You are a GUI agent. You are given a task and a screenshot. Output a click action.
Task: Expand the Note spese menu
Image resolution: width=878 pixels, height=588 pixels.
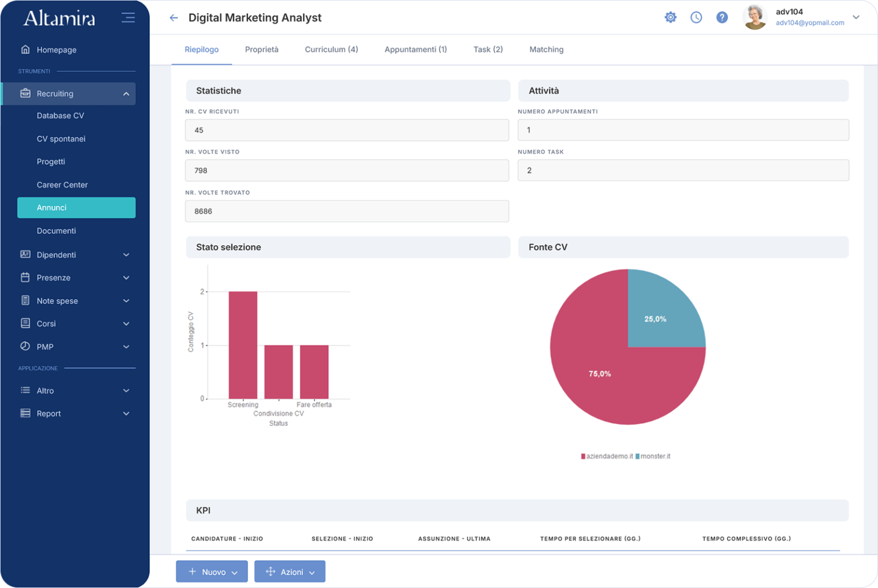click(x=126, y=301)
